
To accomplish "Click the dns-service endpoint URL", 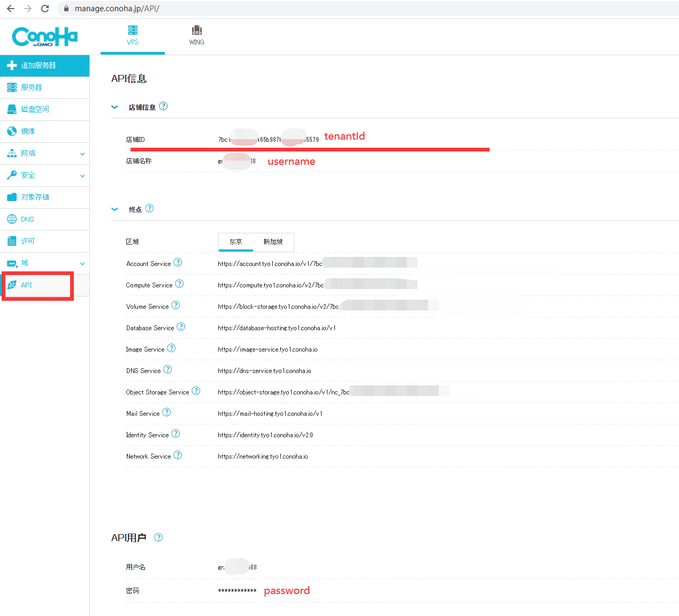I will 264,371.
